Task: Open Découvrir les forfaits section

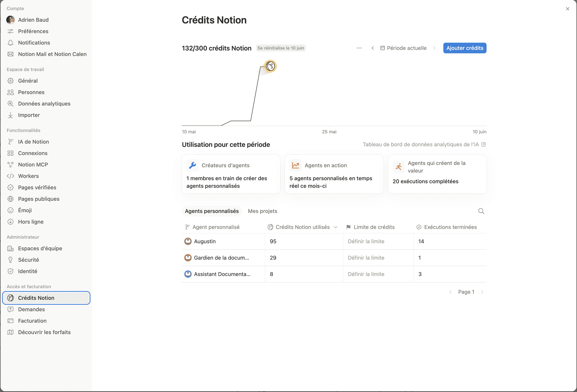Action: (46, 332)
